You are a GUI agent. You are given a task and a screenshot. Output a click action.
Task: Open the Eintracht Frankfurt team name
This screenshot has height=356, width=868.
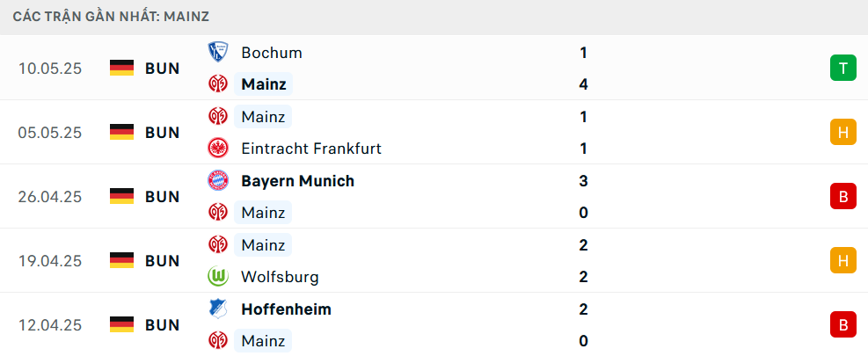311,149
